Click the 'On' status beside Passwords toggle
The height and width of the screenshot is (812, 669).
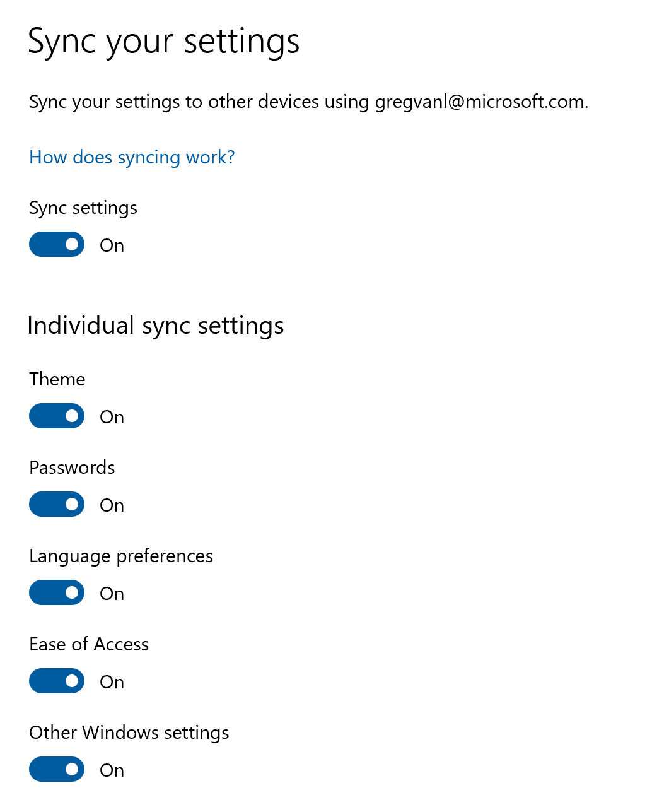[x=112, y=505]
